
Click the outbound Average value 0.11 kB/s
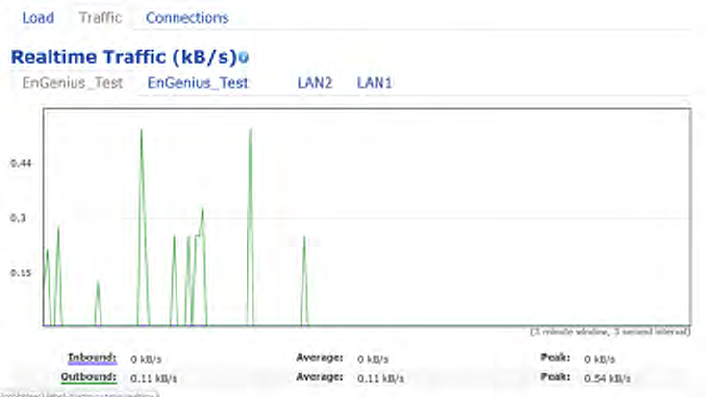pos(380,379)
